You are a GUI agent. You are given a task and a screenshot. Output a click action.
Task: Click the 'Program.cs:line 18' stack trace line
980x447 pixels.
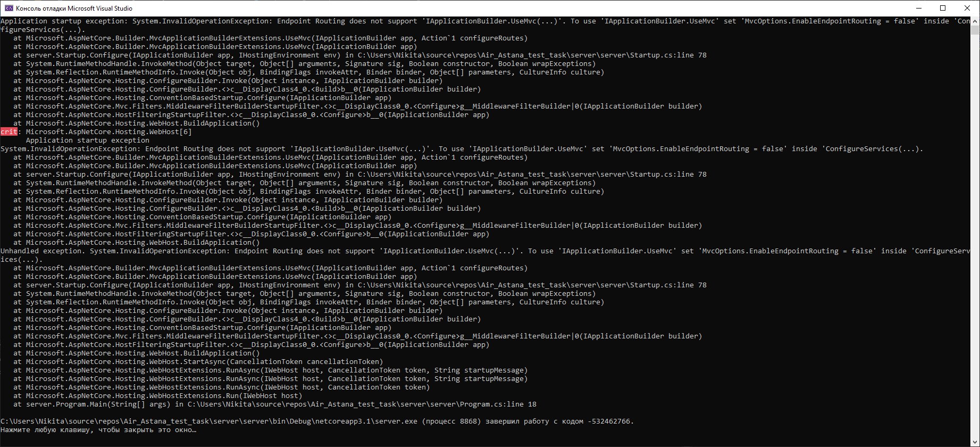click(x=275, y=404)
